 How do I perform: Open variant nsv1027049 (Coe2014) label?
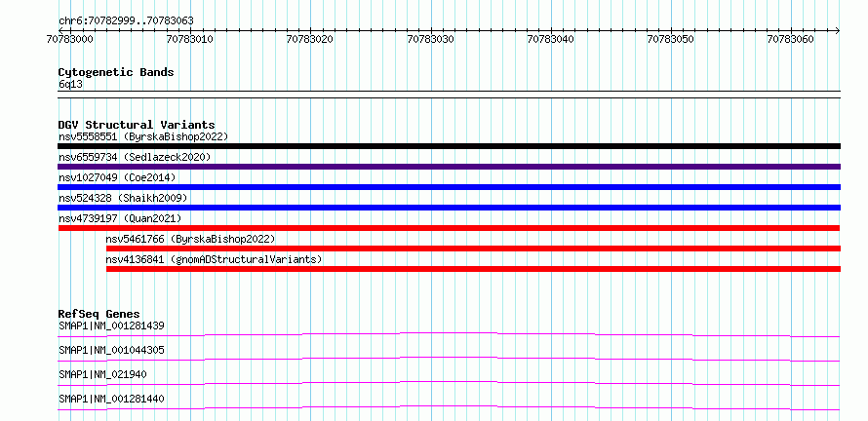click(x=117, y=177)
